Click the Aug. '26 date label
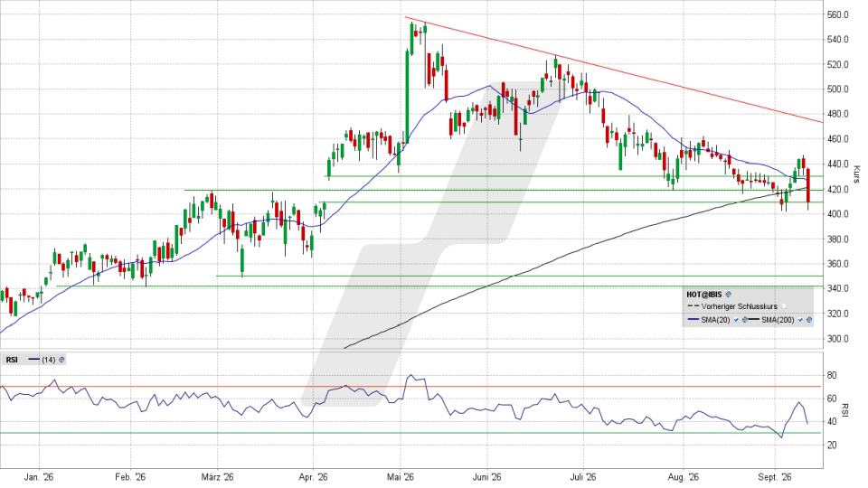The width and height of the screenshot is (868, 488). click(x=684, y=477)
